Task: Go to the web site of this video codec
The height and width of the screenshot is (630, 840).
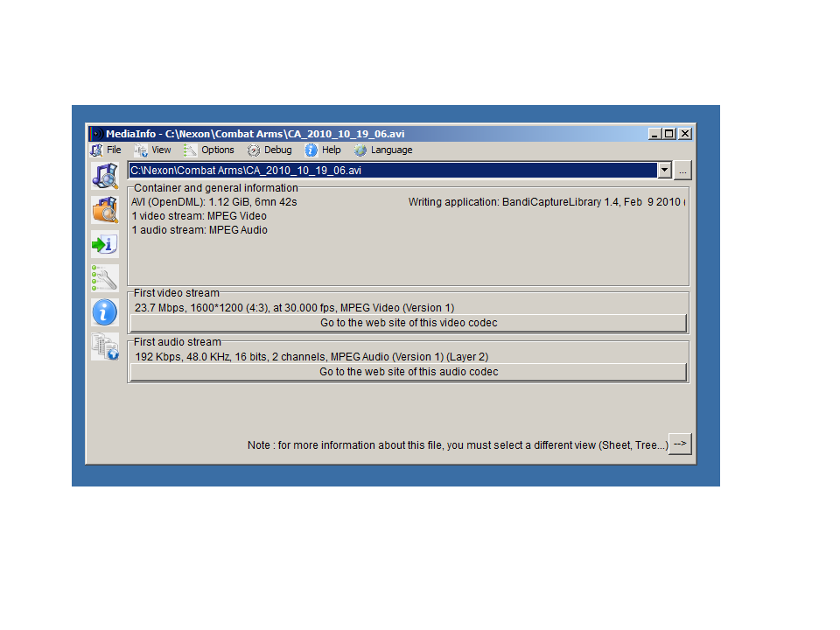Action: coord(409,323)
